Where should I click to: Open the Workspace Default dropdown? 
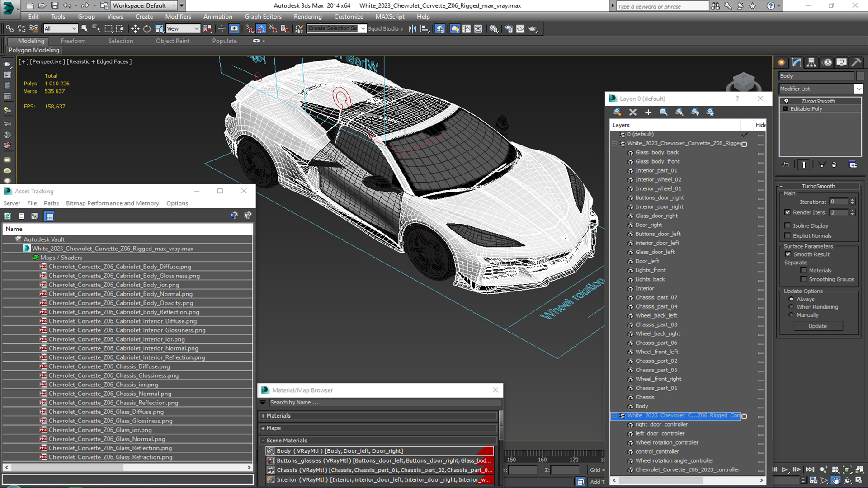click(144, 5)
